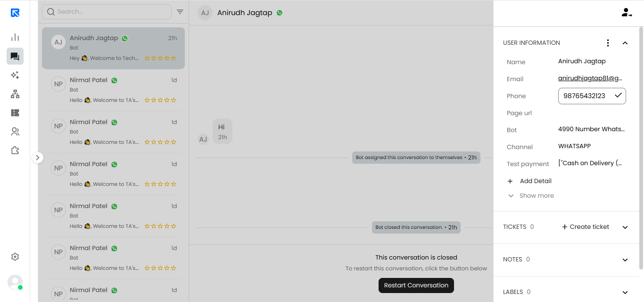Confirm the phone number with the check icon
Image resolution: width=644 pixels, height=302 pixels.
tap(618, 95)
